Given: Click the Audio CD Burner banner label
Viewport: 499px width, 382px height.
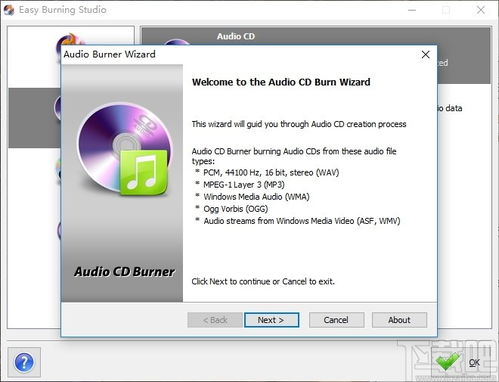Looking at the screenshot, I should click(124, 272).
